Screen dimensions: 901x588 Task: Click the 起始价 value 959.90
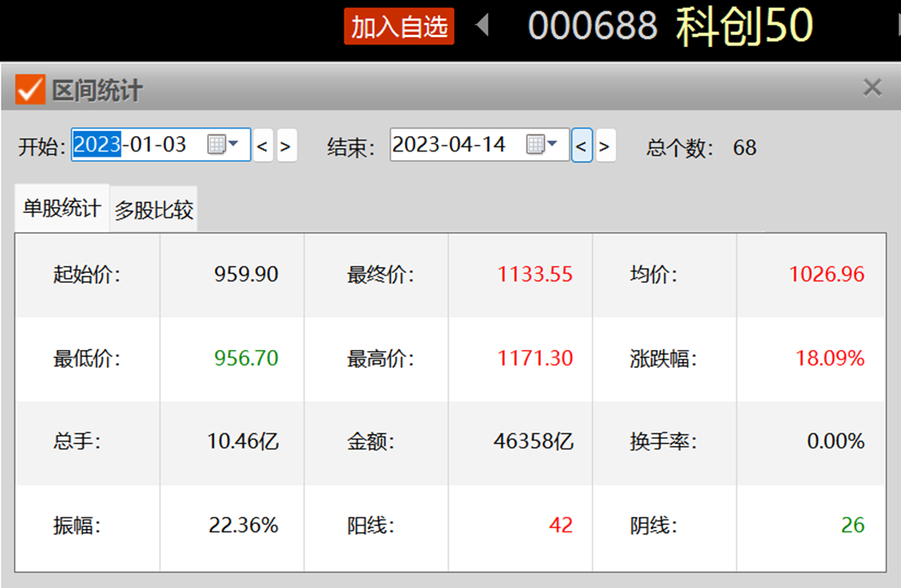(x=246, y=274)
